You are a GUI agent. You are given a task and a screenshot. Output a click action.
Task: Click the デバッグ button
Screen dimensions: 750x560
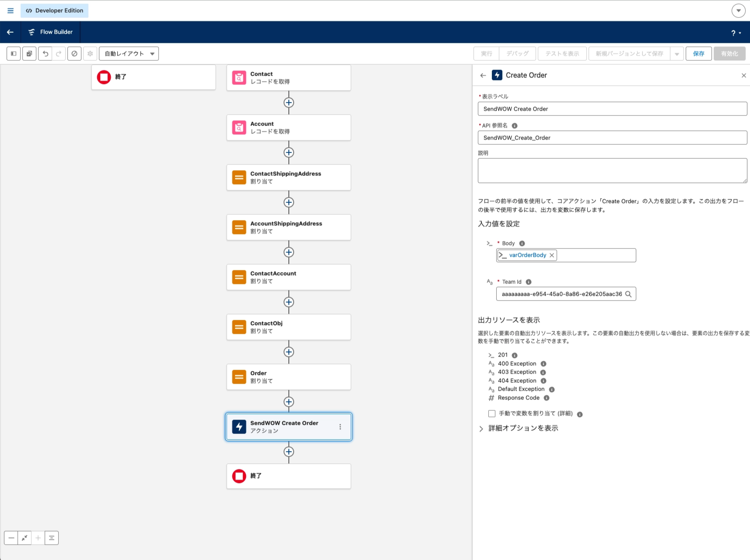(518, 53)
